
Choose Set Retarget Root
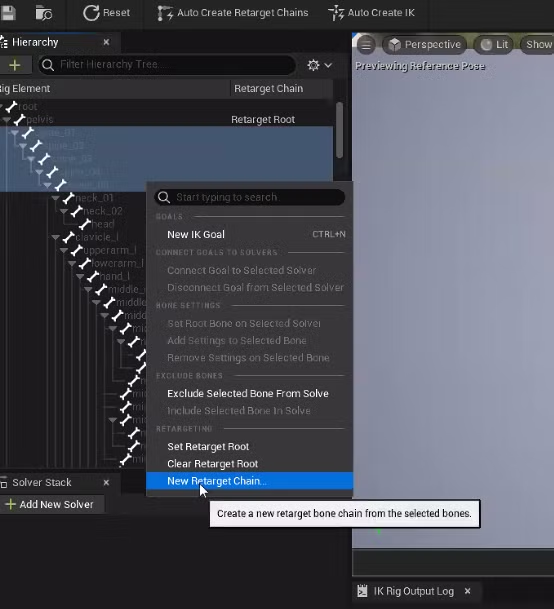[x=249, y=447]
